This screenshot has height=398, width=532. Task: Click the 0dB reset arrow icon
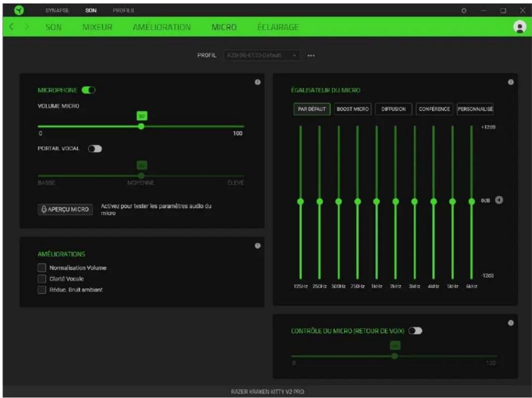pos(499,200)
